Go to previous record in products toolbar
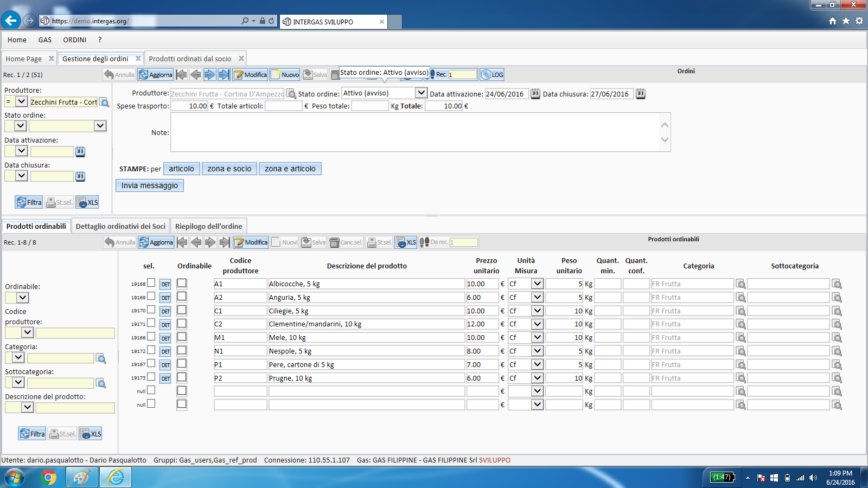This screenshot has height=488, width=868. tap(196, 242)
